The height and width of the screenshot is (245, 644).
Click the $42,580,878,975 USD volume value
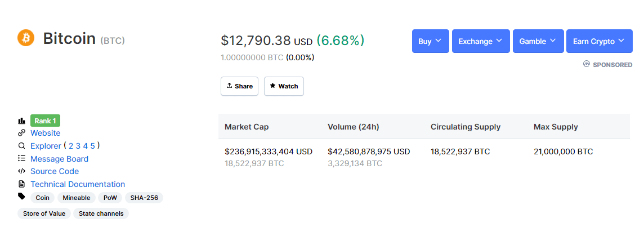coord(369,152)
